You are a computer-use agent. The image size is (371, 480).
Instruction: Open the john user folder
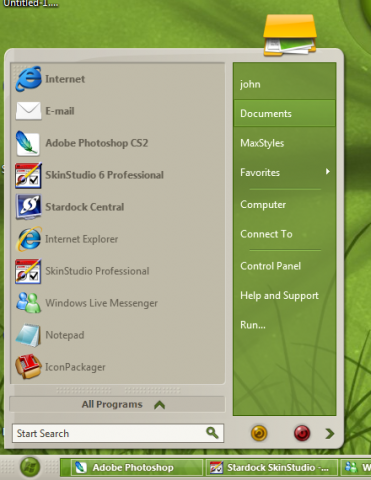click(x=284, y=84)
